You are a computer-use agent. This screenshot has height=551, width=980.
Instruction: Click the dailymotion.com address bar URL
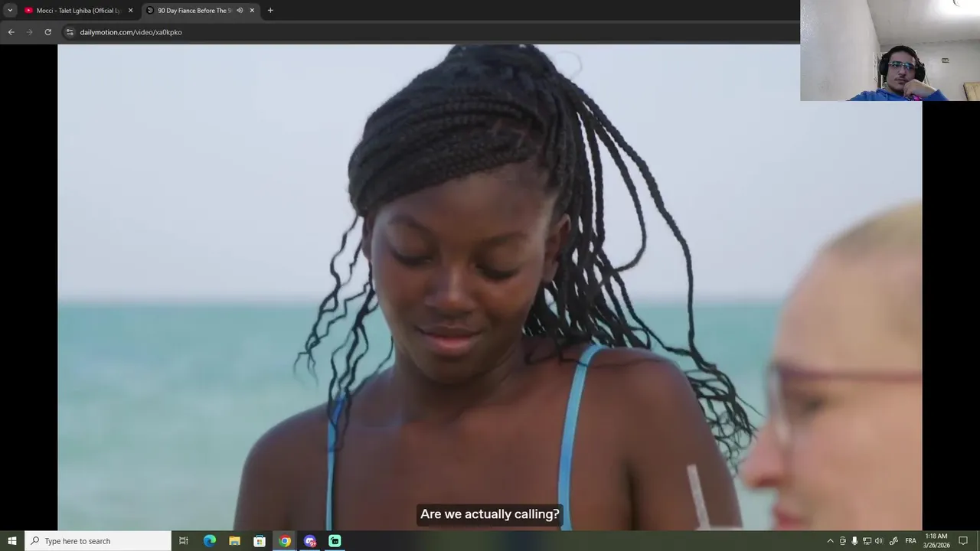131,32
